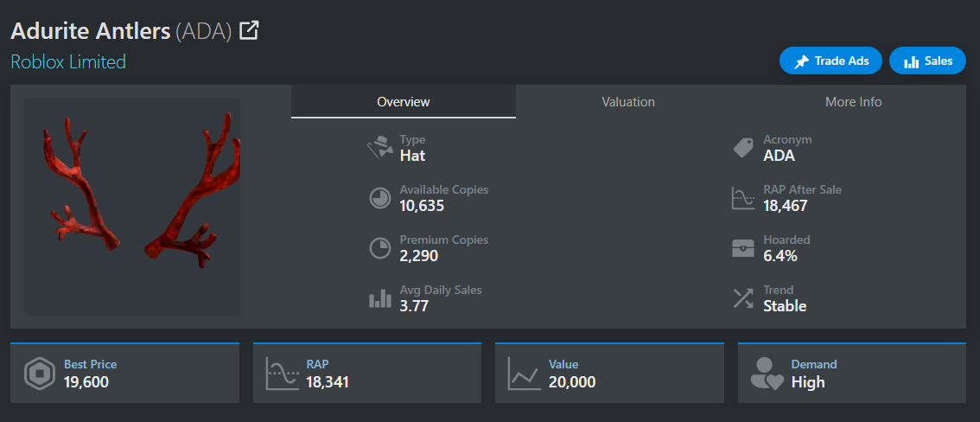Click the Hoarded chest icon
The height and width of the screenshot is (422, 980).
pos(743,248)
